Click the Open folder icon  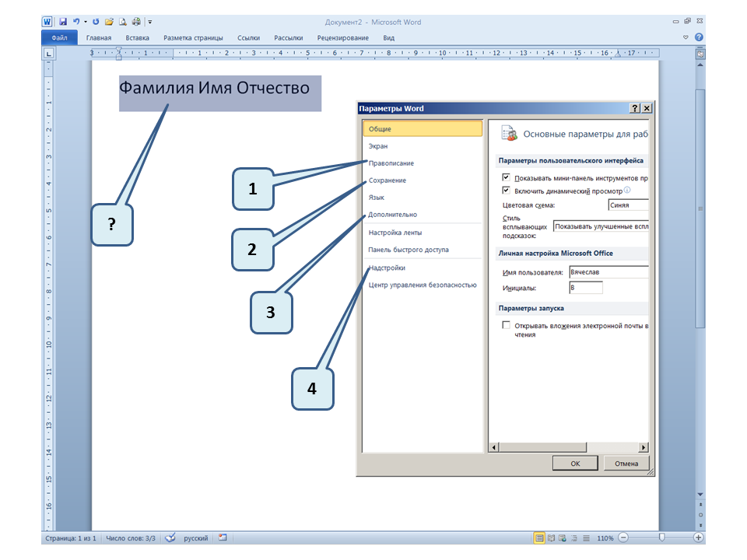coord(109,23)
